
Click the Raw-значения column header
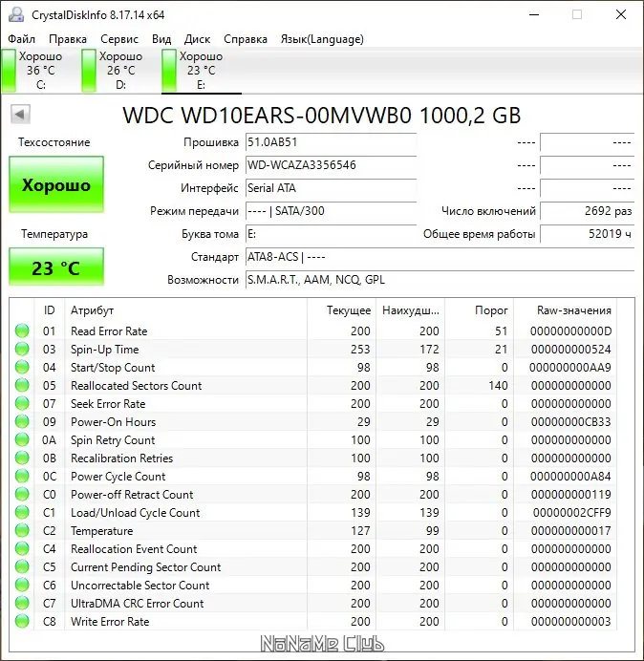[x=565, y=310]
